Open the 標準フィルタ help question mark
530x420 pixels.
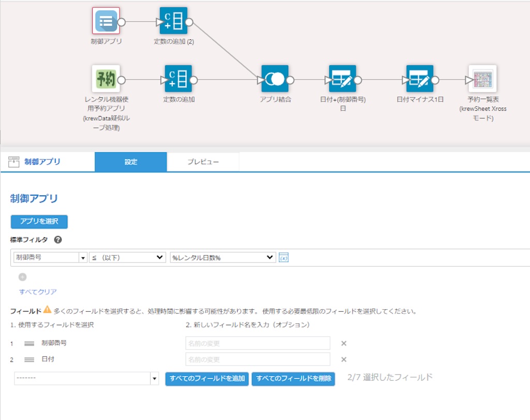pos(58,240)
